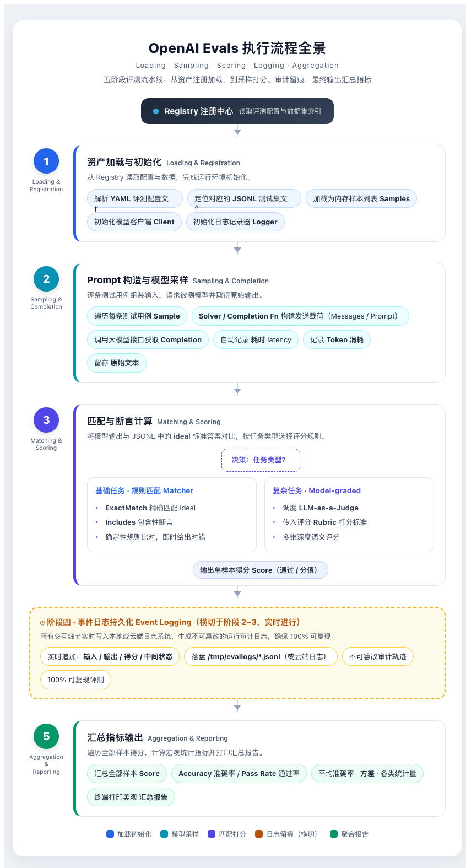This screenshot has width=466, height=868.
Task: Click the teal step 2 circle
Action: coord(46,279)
